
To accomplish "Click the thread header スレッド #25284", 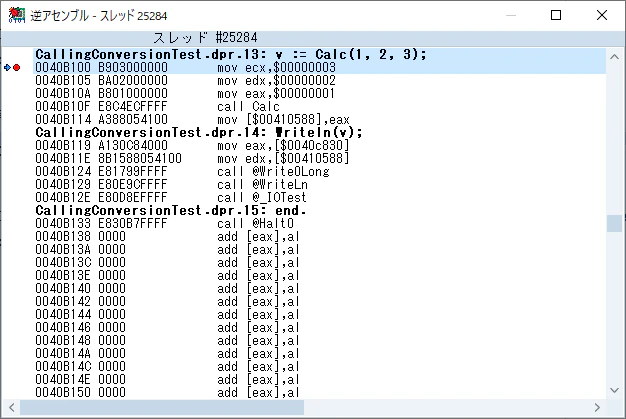I will (x=205, y=38).
